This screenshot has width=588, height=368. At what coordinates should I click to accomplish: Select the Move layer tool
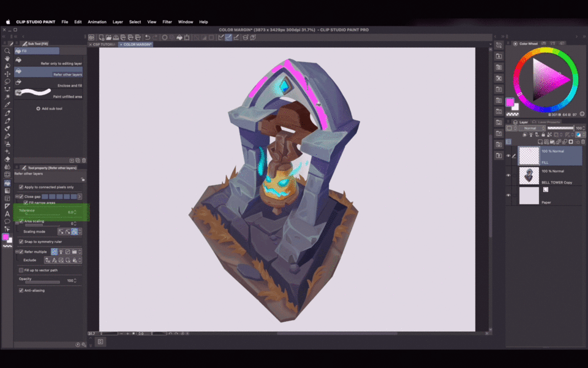7,74
